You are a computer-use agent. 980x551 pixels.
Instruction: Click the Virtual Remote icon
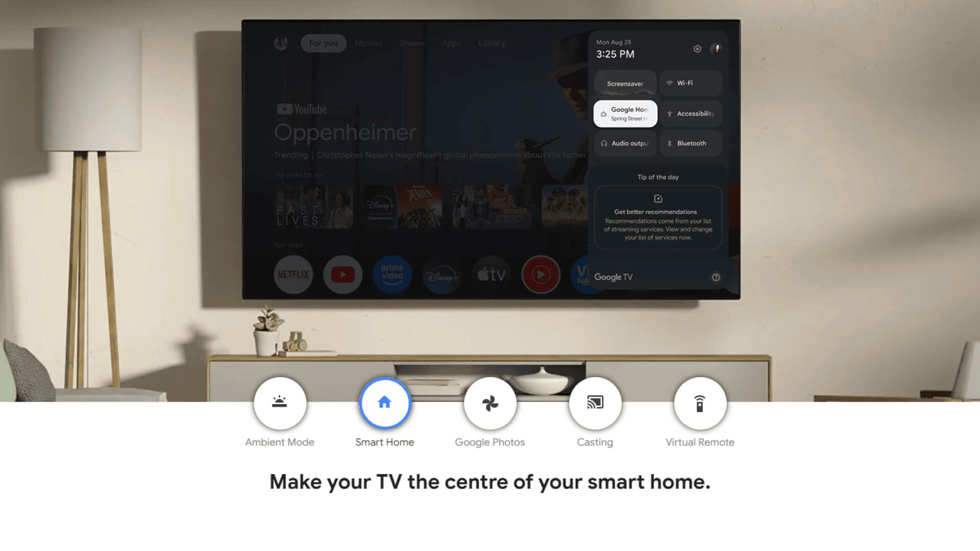(700, 403)
